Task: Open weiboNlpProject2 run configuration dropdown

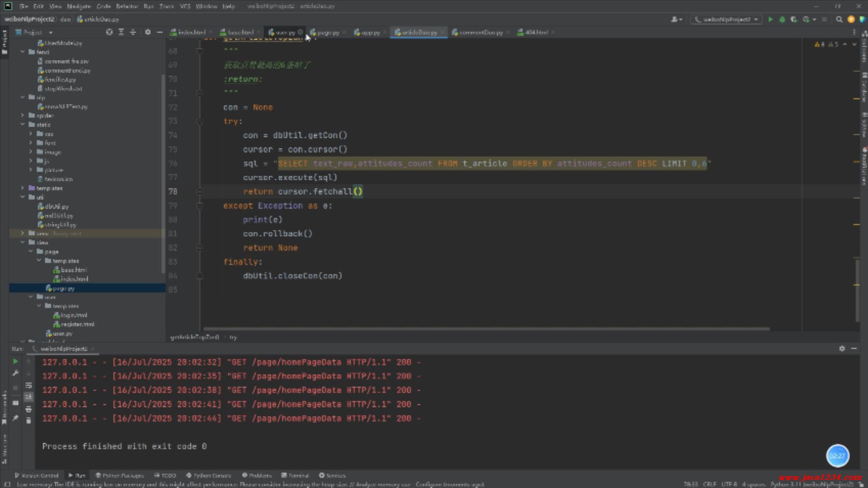Action: click(727, 19)
